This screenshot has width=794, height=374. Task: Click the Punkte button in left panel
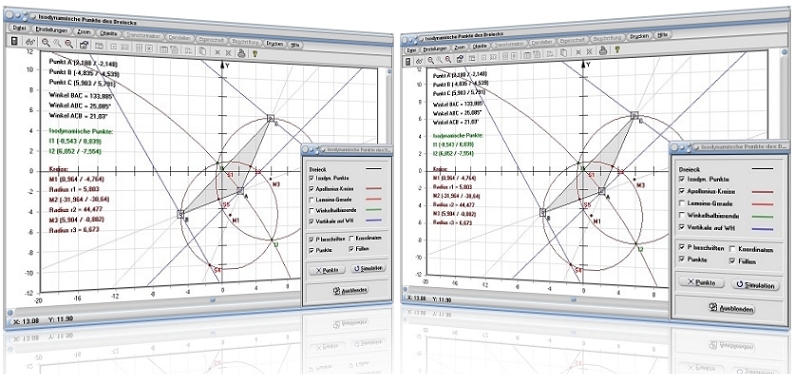[x=327, y=270]
